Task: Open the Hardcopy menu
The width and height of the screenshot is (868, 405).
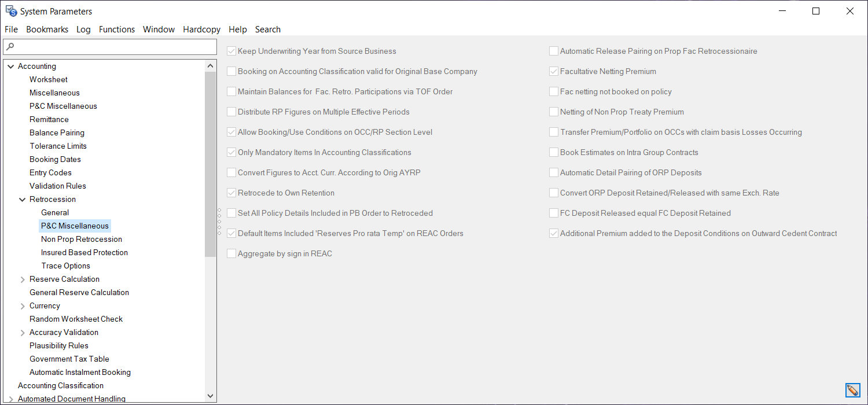Action: click(201, 29)
